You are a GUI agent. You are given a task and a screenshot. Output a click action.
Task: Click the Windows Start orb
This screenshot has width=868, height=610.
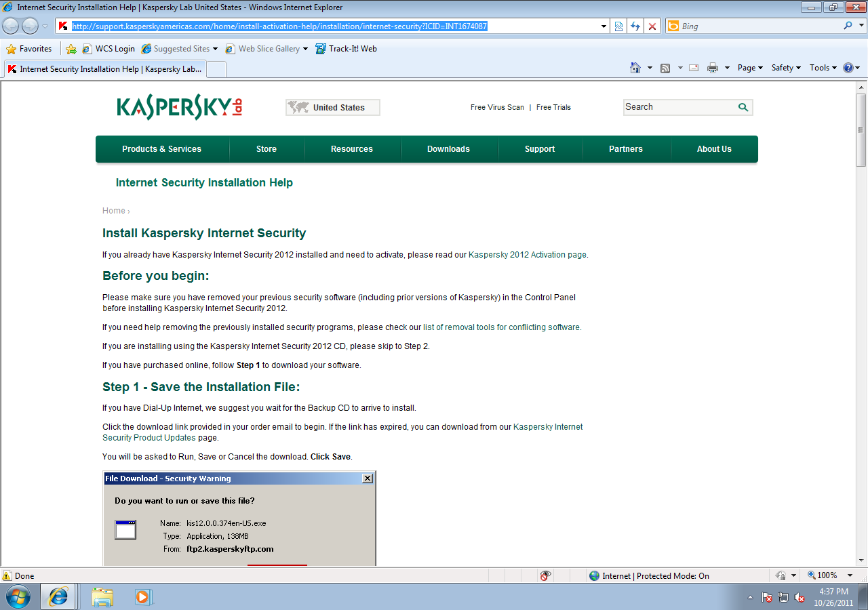tap(18, 596)
